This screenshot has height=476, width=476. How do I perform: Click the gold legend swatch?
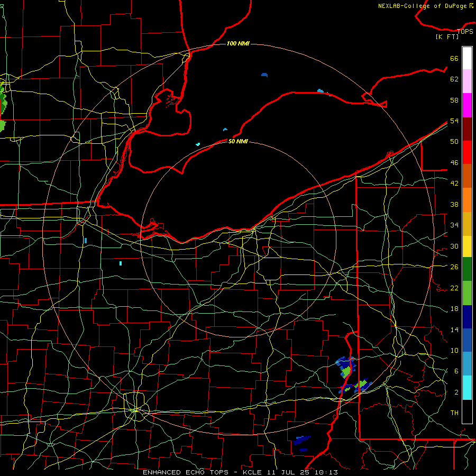tap(467, 224)
